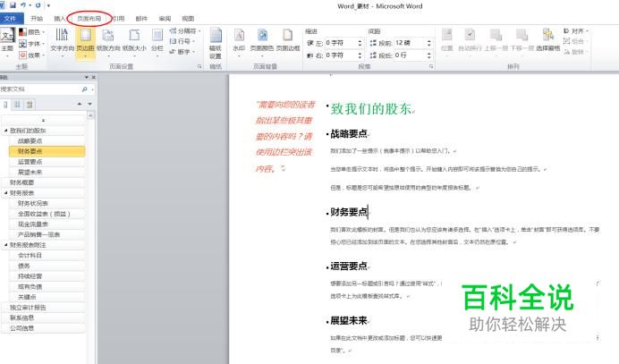This screenshot has width=619, height=364.
Task: Collapse the 财务报表 heading in navigation
Action: (x=5, y=192)
